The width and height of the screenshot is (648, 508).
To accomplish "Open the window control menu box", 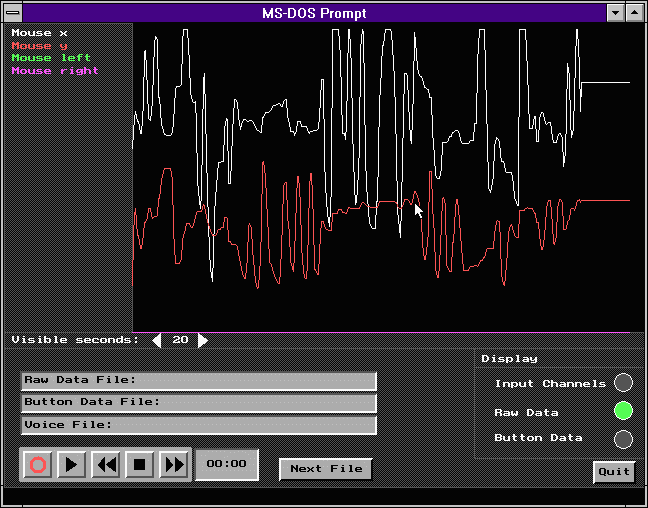I will (13, 13).
